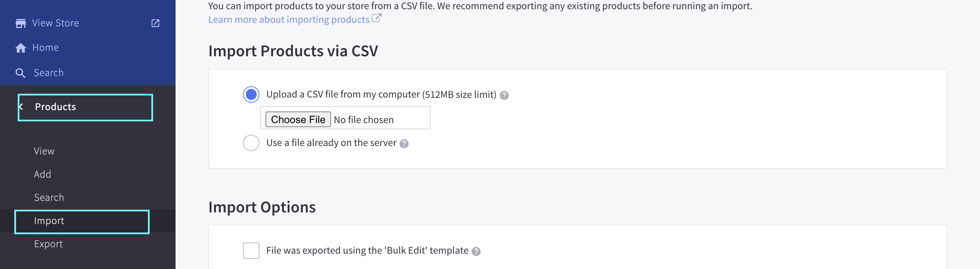
Task: Click the View Store storefront icon
Action: (x=20, y=24)
